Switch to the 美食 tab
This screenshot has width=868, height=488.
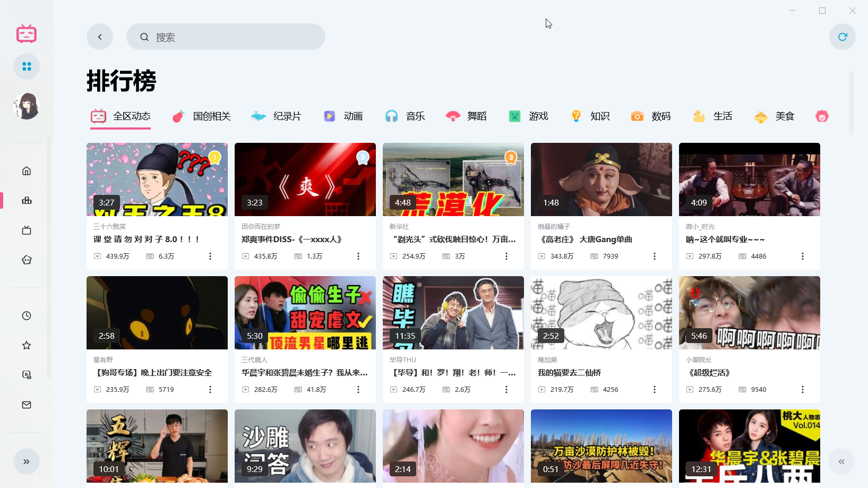[774, 116]
